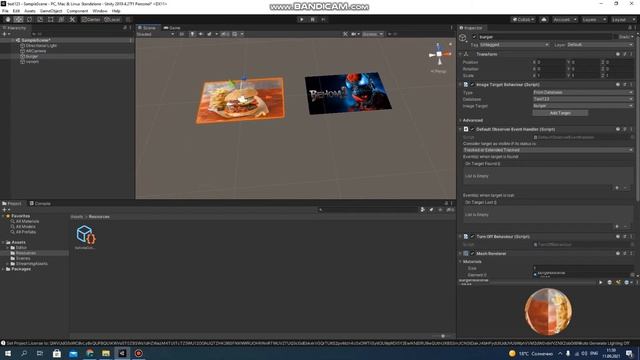640x360 pixels.
Task: Disable the Mesh Renderer checkbox
Action: [472, 253]
